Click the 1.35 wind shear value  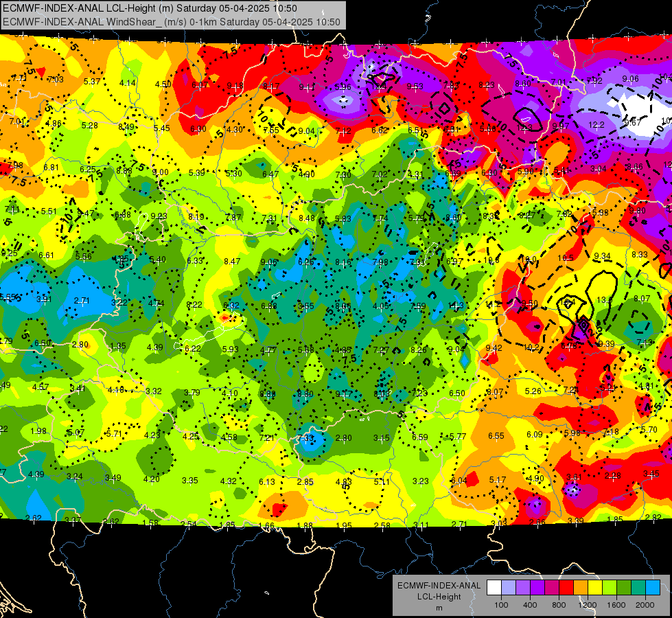click(x=118, y=345)
